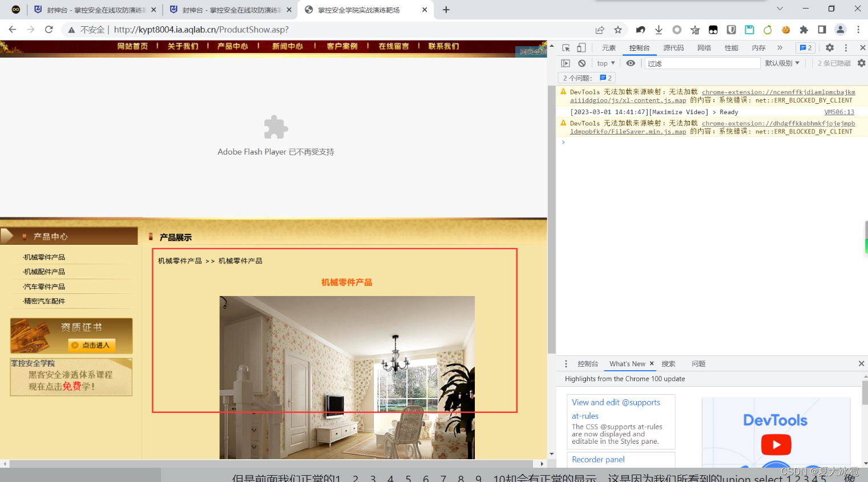
Task: Switch to the 内存 DevTools tab
Action: point(758,48)
